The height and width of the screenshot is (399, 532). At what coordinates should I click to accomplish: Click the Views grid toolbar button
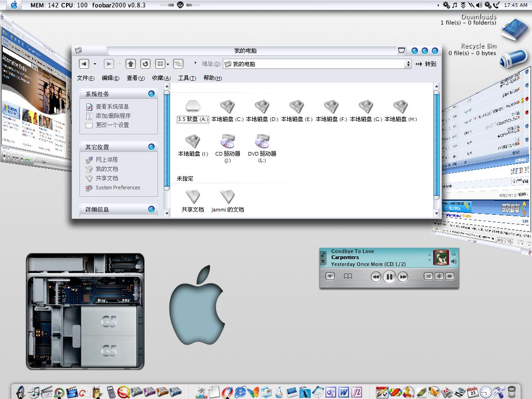click(160, 64)
